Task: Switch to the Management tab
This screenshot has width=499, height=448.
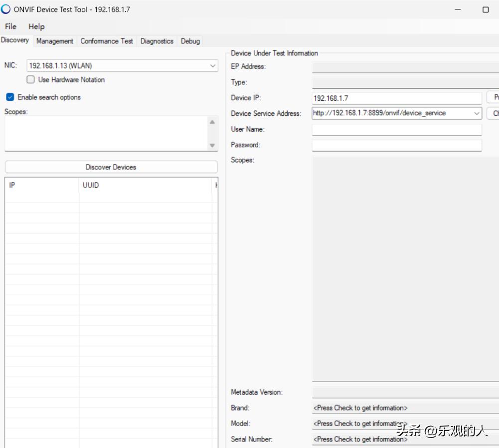Action: pyautogui.click(x=54, y=41)
